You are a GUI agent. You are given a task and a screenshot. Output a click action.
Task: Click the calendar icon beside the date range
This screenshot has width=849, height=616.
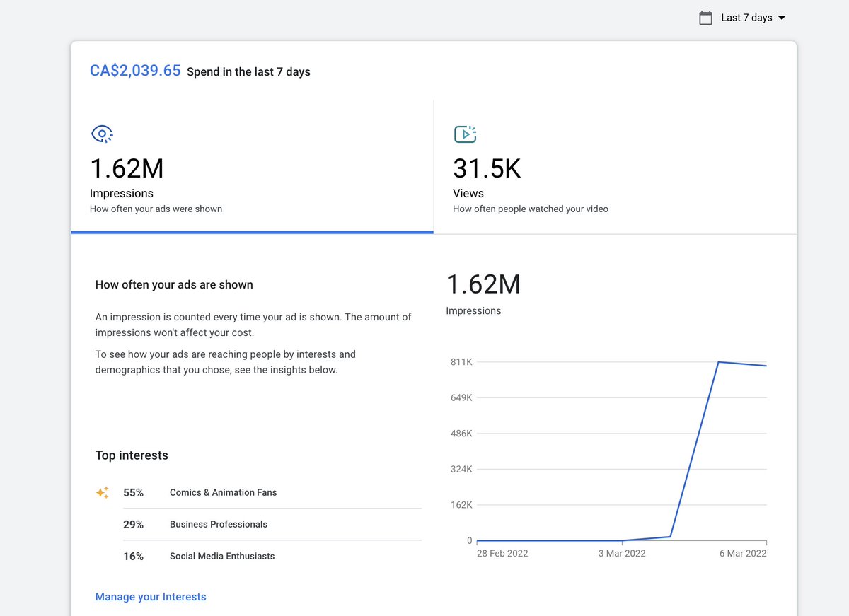coord(705,18)
